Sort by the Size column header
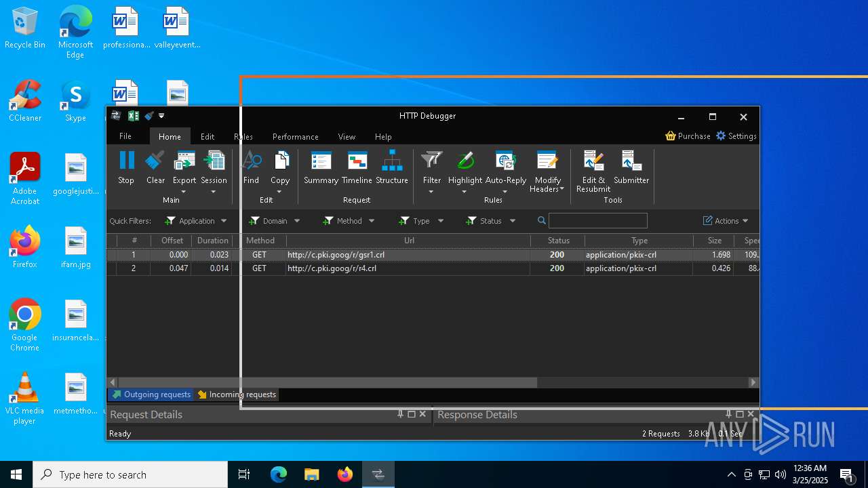This screenshot has width=868, height=488. [x=714, y=241]
